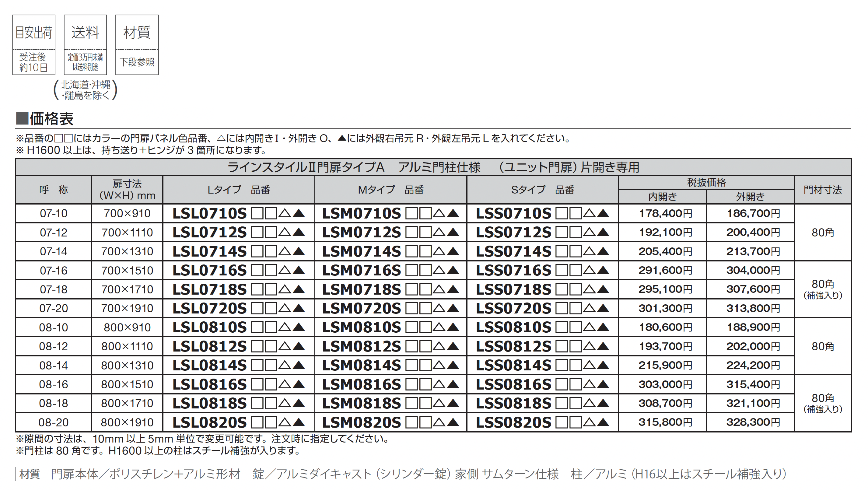Click the 送料 info box
The height and width of the screenshot is (490, 868).
85,44
